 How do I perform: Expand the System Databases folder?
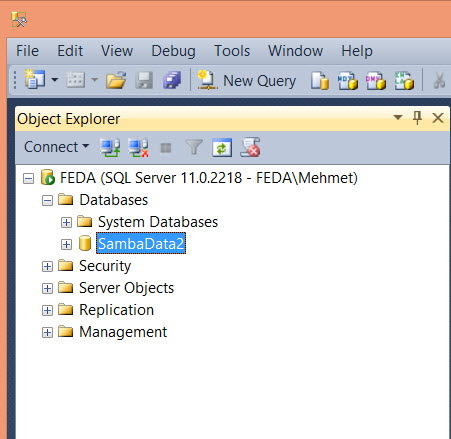coord(66,222)
